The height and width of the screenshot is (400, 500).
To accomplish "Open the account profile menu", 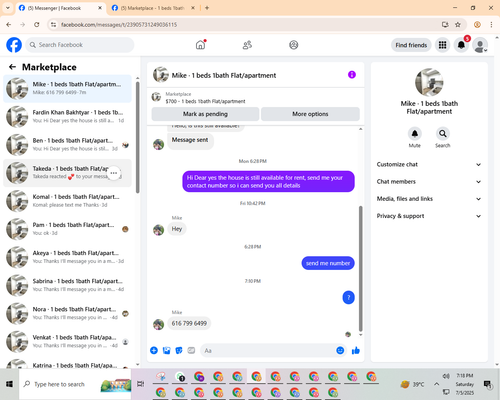I will click(480, 45).
